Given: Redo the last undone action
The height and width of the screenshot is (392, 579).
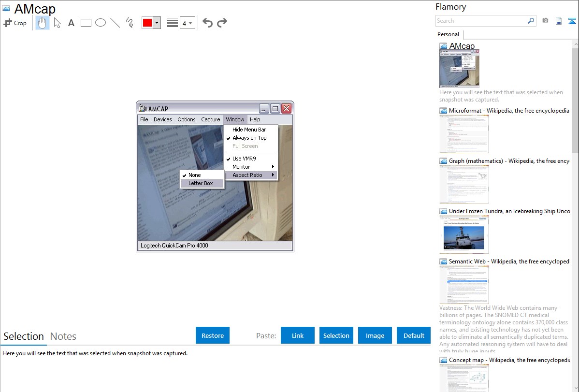Looking at the screenshot, I should tap(222, 23).
